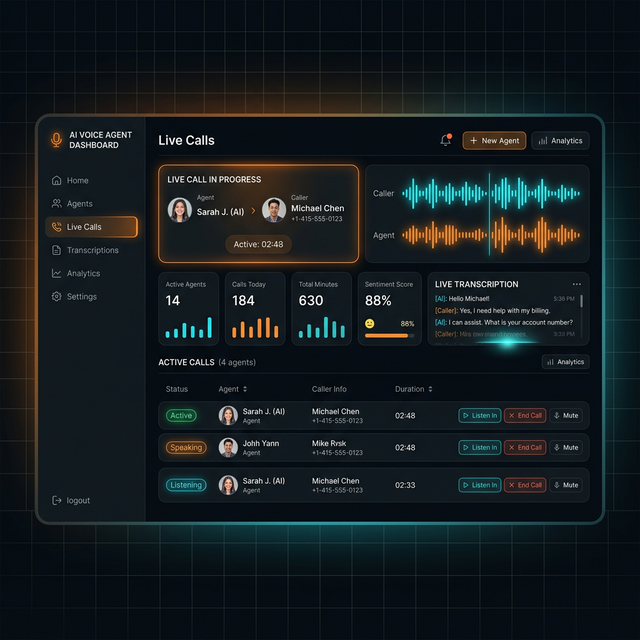Click the Active status badge
Screen dimensions: 640x640
[x=181, y=416]
